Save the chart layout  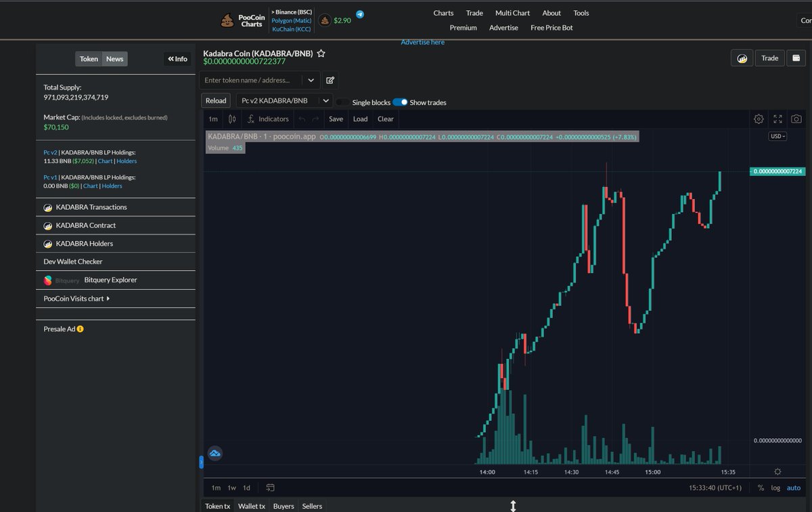pyautogui.click(x=336, y=119)
